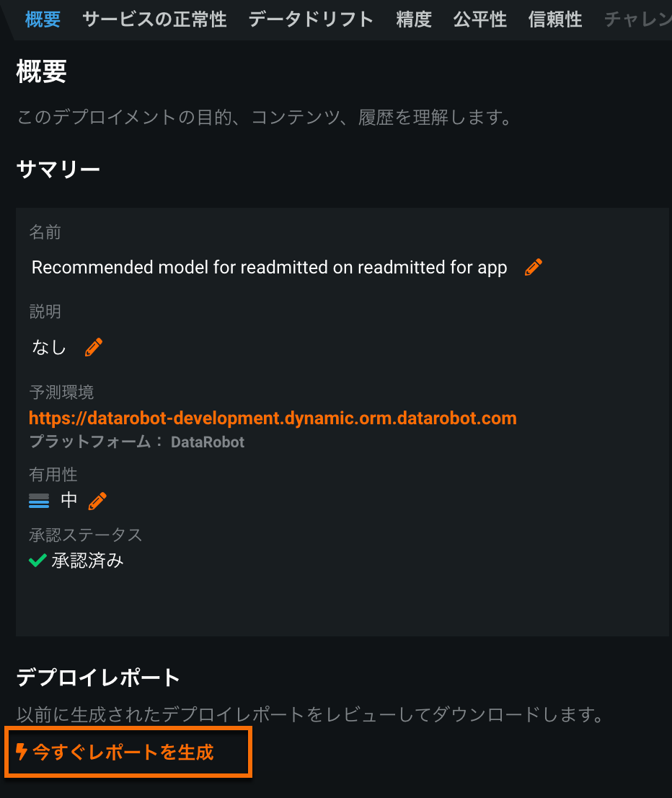Click the デプロイレポート section heading

98,678
